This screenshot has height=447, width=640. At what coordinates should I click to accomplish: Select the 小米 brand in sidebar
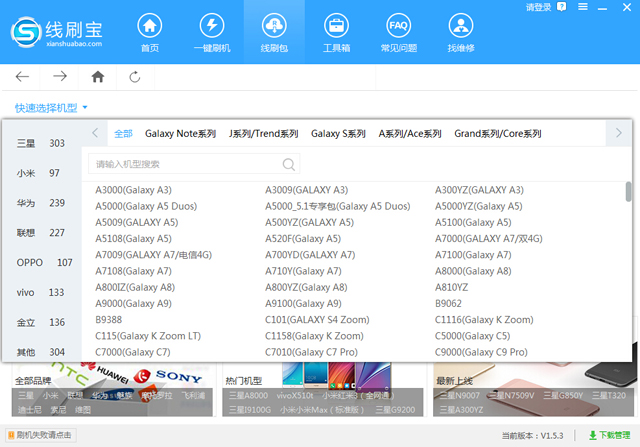[x=26, y=173]
